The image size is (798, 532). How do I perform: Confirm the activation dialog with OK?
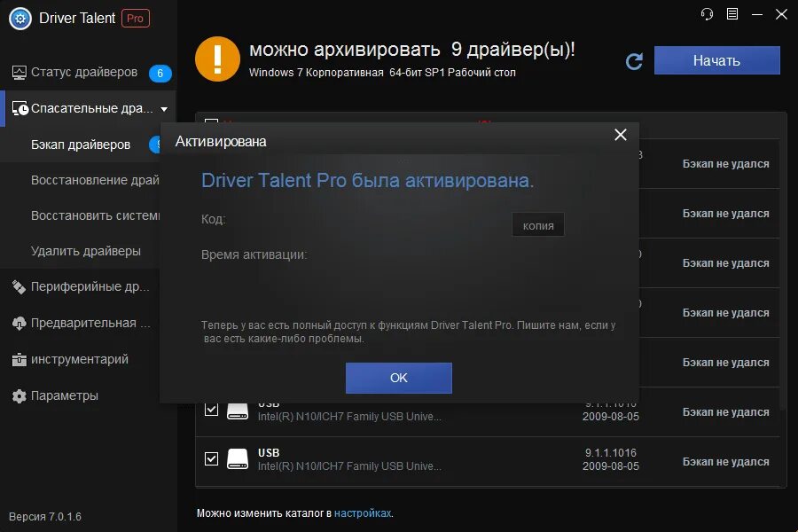398,378
